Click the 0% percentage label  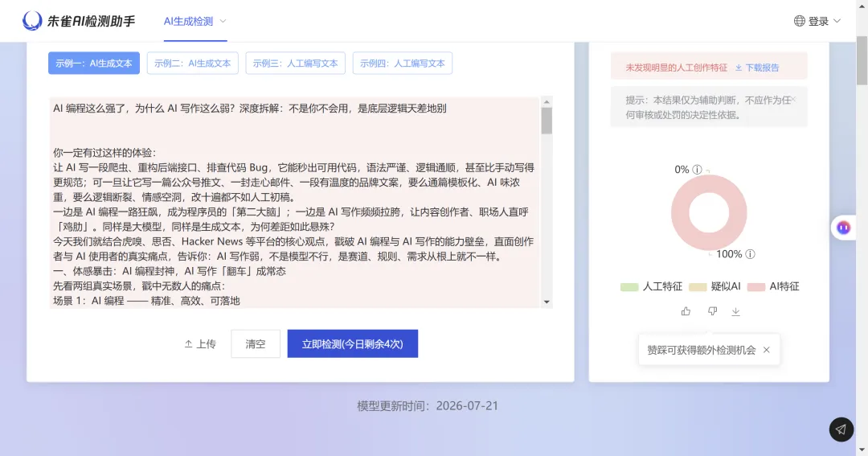[x=682, y=170]
